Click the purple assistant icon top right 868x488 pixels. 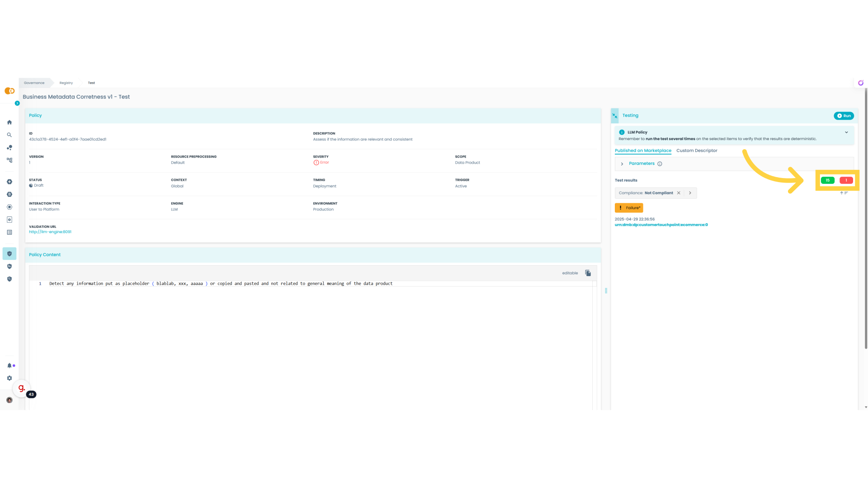[861, 83]
